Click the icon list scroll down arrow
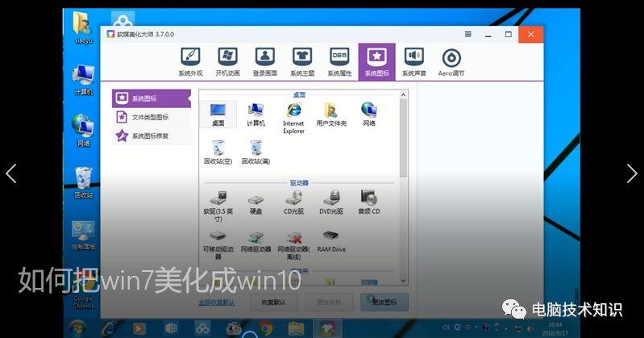 [403, 281]
